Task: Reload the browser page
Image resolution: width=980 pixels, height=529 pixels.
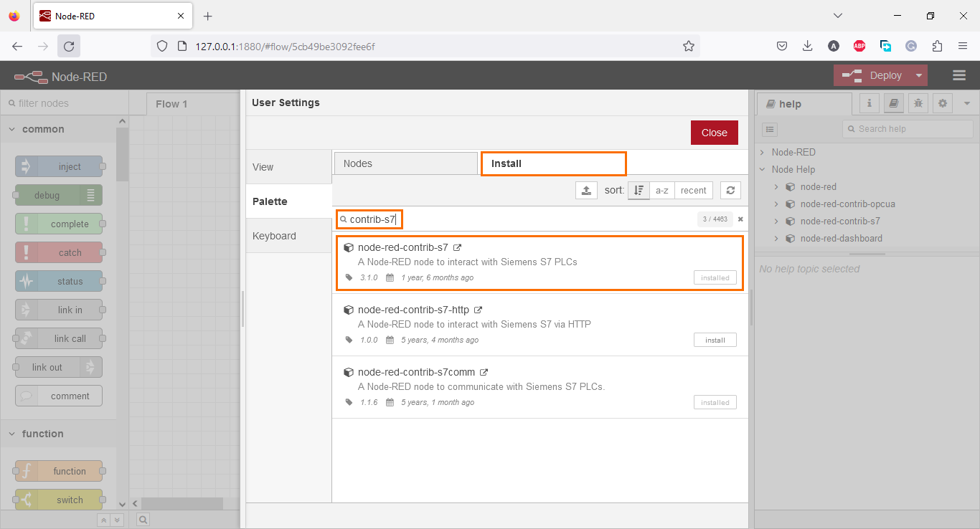Action: point(69,46)
